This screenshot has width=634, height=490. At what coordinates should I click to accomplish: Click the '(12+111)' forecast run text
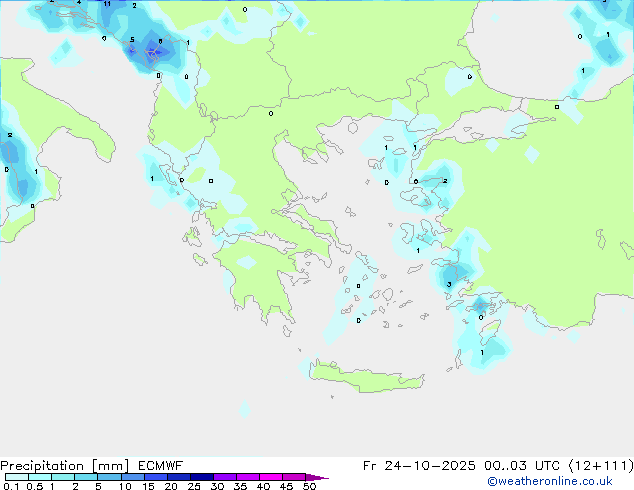[601, 466]
